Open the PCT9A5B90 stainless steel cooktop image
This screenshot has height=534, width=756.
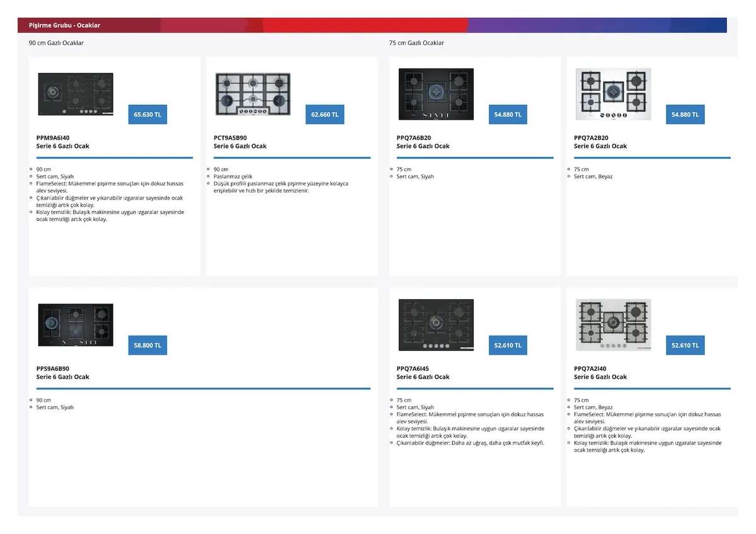[x=253, y=94]
